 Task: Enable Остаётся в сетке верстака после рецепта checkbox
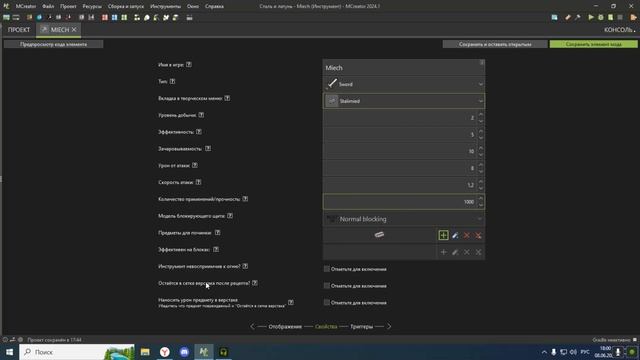(x=327, y=286)
